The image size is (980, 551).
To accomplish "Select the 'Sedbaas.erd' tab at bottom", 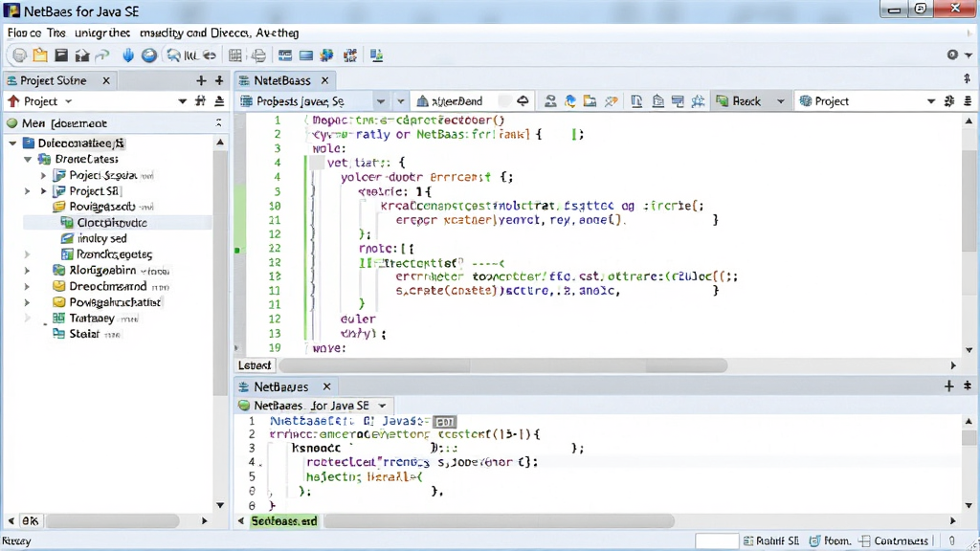I will 284,521.
